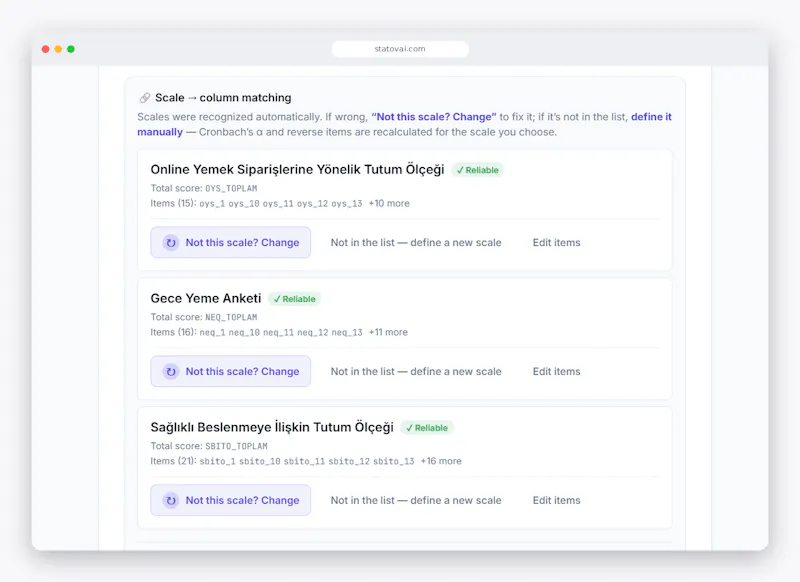Change scale for Sağlıklı Beslenmeye İlişkin Tutum Ölçeği
Viewport: 800px width, 582px height.
(231, 500)
